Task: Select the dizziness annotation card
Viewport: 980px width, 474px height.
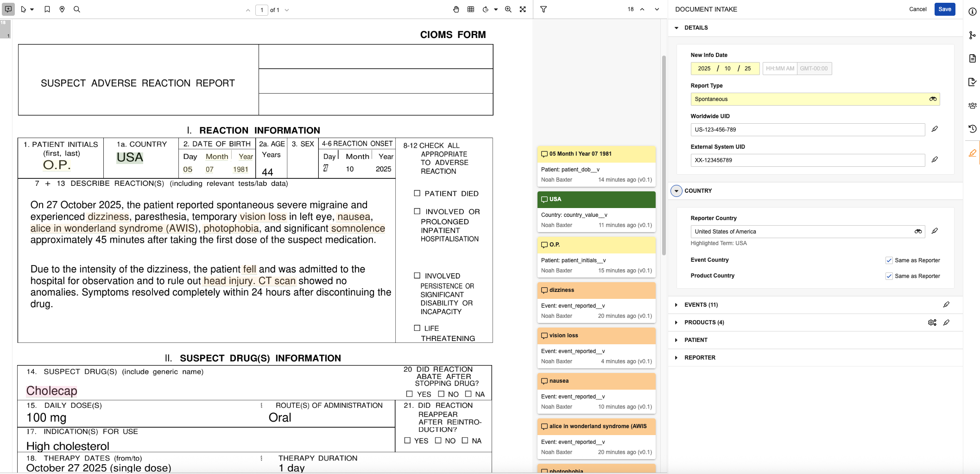Action: point(596,303)
